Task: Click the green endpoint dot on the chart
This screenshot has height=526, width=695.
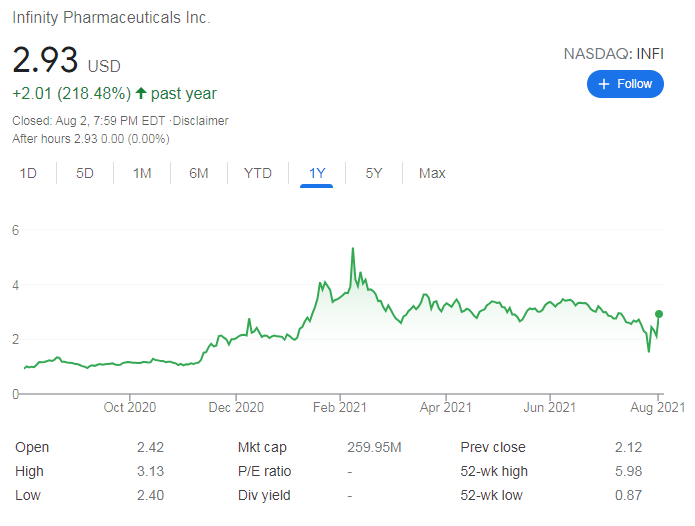Action: (659, 314)
